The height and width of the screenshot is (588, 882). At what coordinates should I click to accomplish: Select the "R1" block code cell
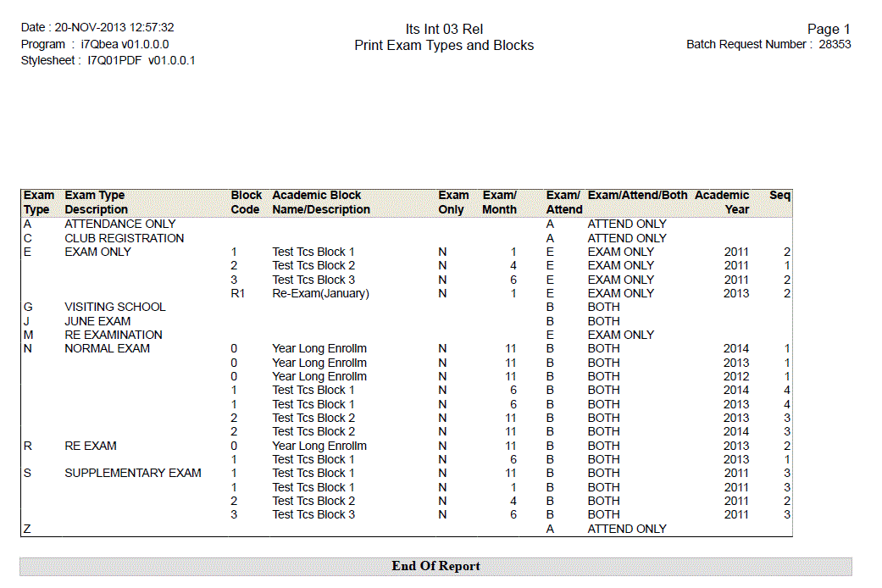click(x=237, y=293)
